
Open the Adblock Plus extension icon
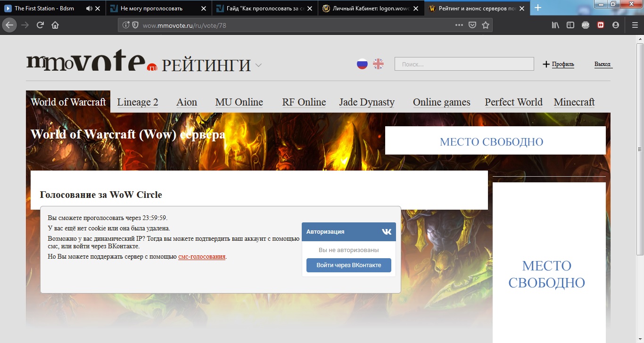[585, 25]
